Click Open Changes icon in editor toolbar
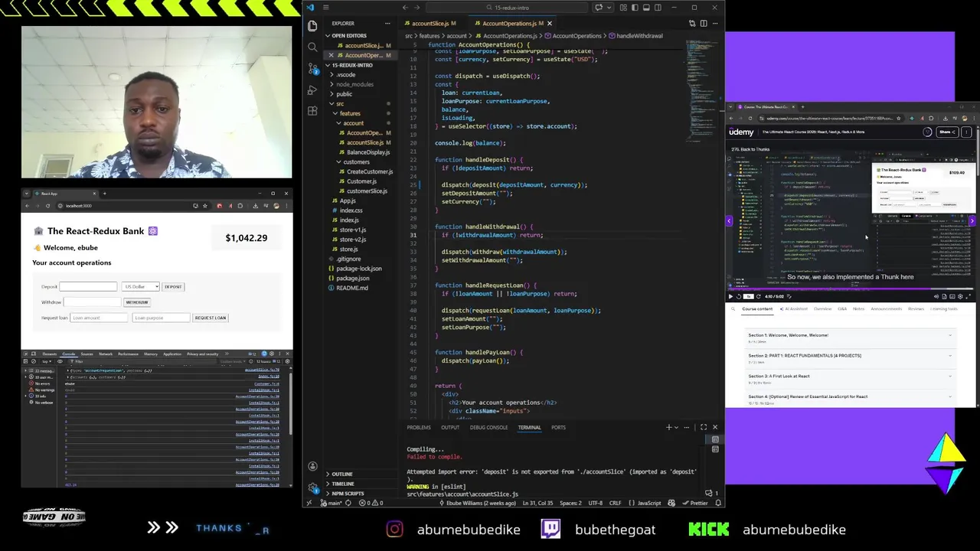This screenshot has width=980, height=551. pyautogui.click(x=693, y=23)
